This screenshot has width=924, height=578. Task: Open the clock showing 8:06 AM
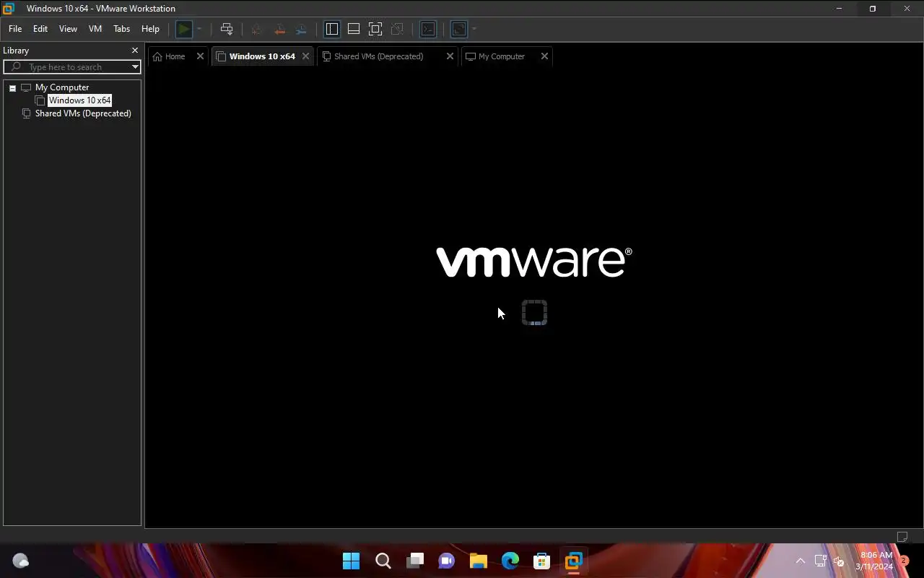coord(874,561)
